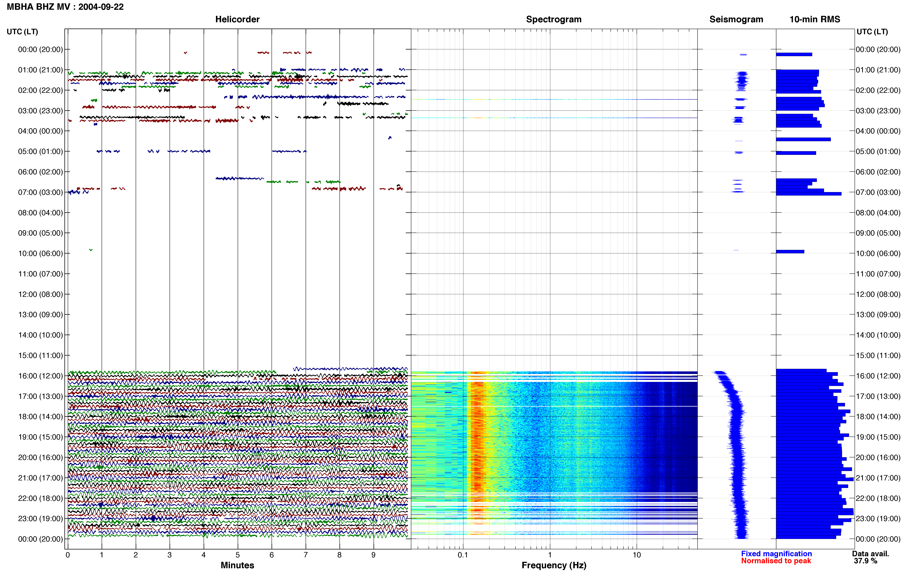Click '23:00 (19:00)' on the right time axis

[878, 518]
